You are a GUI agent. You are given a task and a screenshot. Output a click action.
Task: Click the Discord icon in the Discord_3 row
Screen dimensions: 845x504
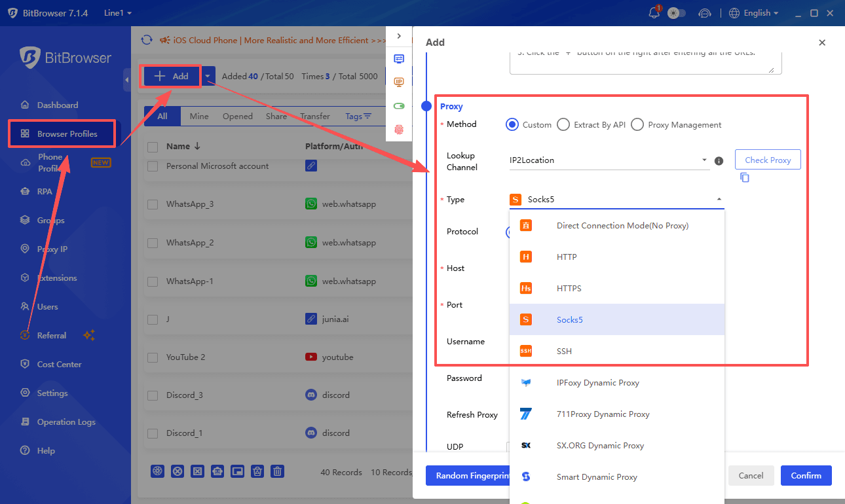pyautogui.click(x=311, y=395)
